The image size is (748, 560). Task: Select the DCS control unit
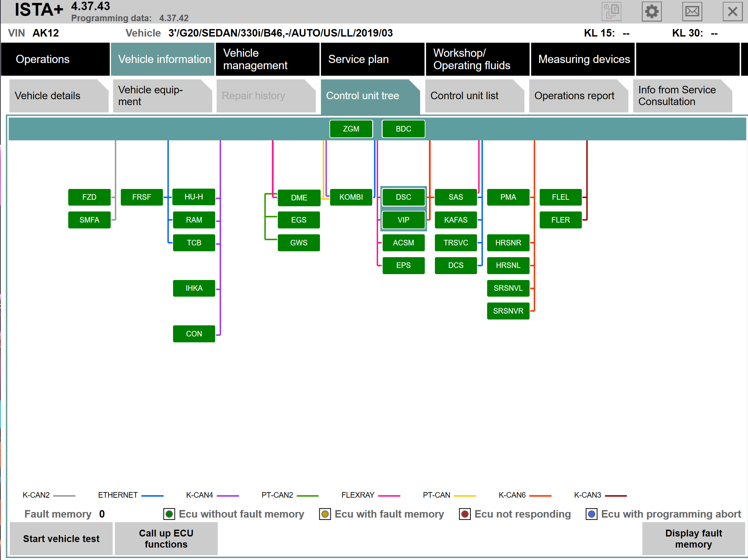coord(456,265)
